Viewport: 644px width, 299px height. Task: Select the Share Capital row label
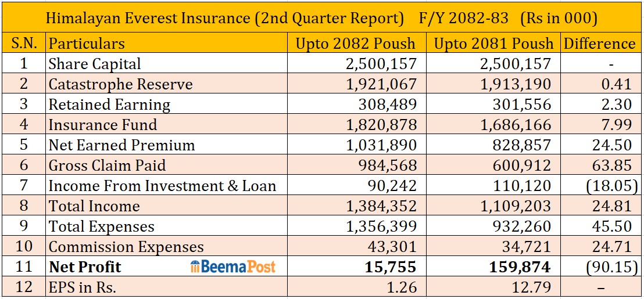point(95,64)
